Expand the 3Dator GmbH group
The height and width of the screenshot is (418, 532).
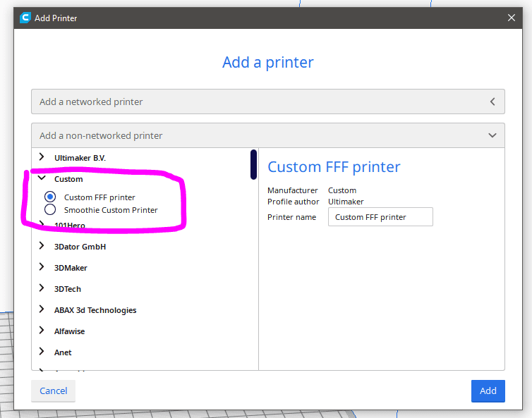[42, 247]
